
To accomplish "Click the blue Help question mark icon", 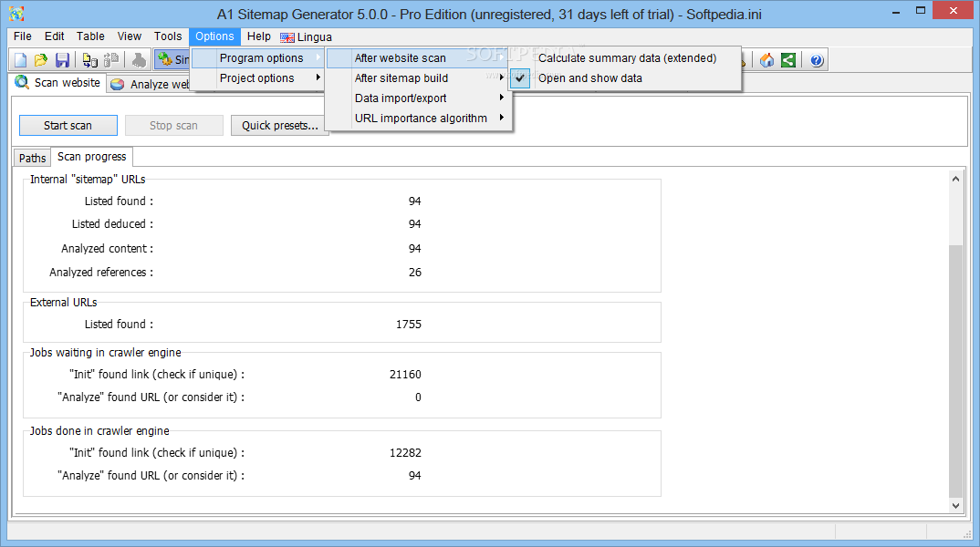I will (x=817, y=60).
